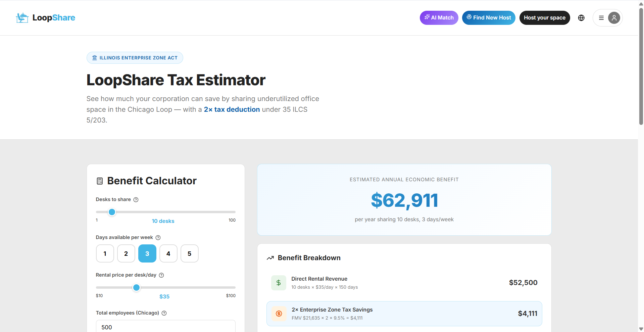
Task: Click the '10 desks' slider value
Action: click(163, 221)
